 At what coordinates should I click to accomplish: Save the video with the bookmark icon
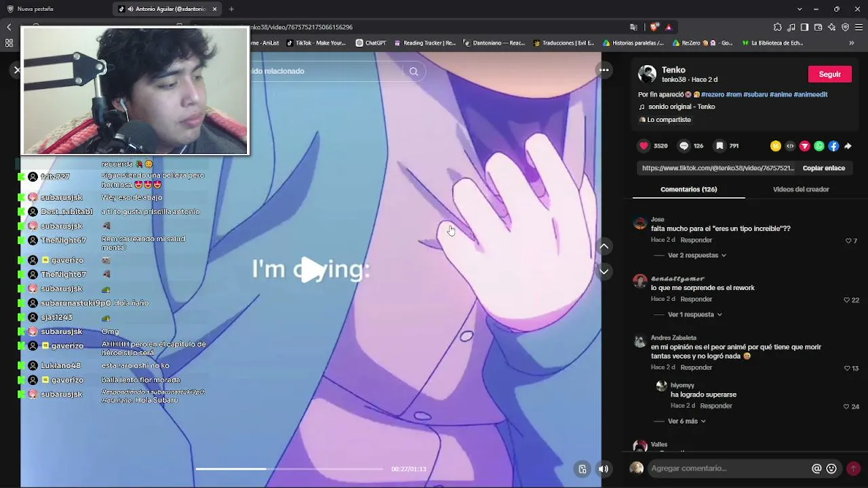click(719, 146)
